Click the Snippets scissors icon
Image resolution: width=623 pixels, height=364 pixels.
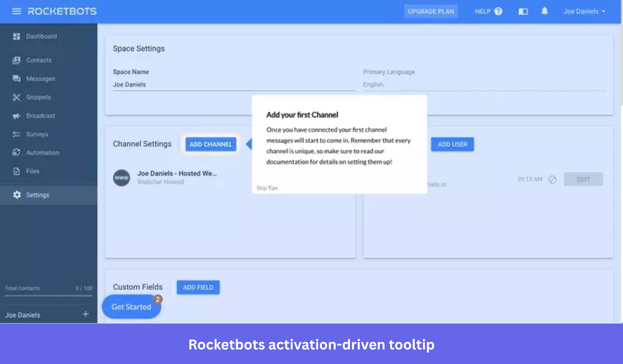tap(16, 97)
